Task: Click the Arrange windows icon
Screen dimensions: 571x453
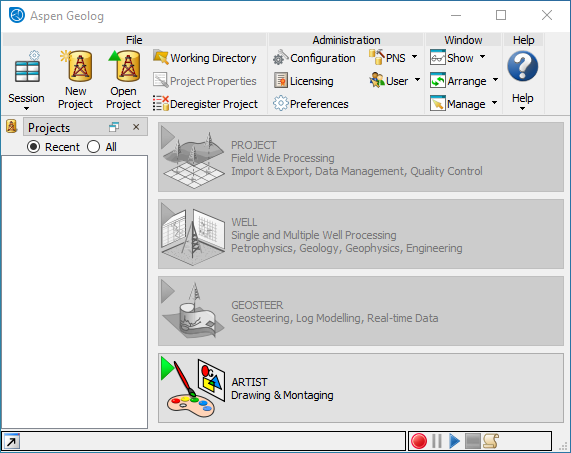Action: tap(438, 80)
